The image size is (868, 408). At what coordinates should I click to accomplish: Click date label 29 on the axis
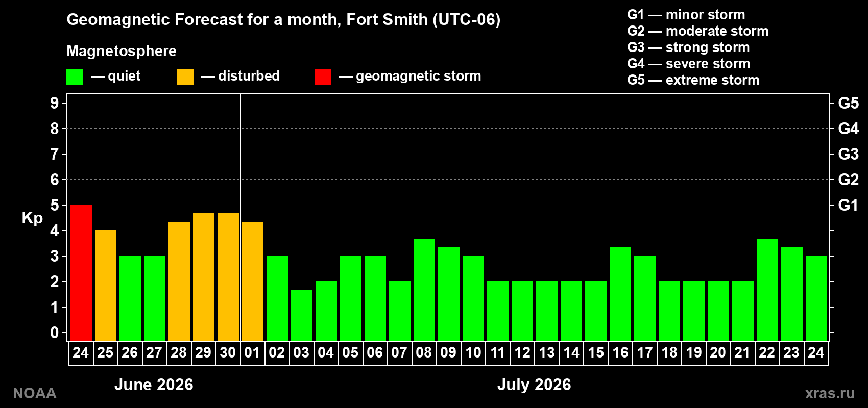click(203, 353)
